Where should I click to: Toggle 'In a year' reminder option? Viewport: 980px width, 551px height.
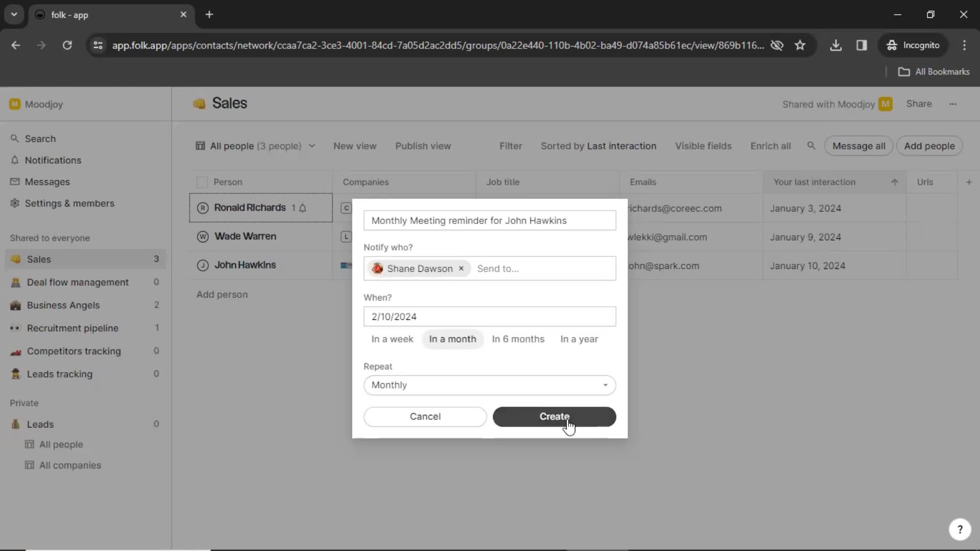(579, 338)
